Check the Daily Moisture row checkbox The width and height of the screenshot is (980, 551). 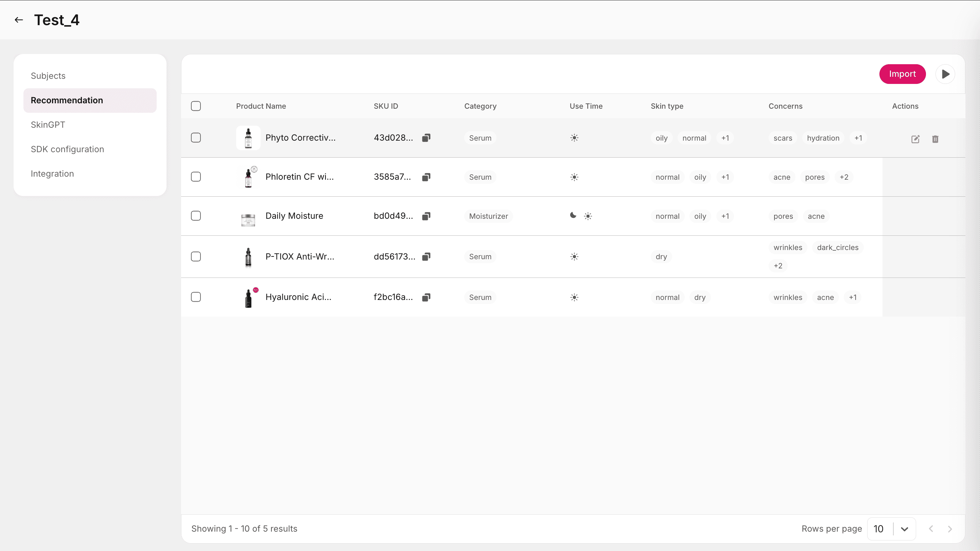pyautogui.click(x=196, y=216)
